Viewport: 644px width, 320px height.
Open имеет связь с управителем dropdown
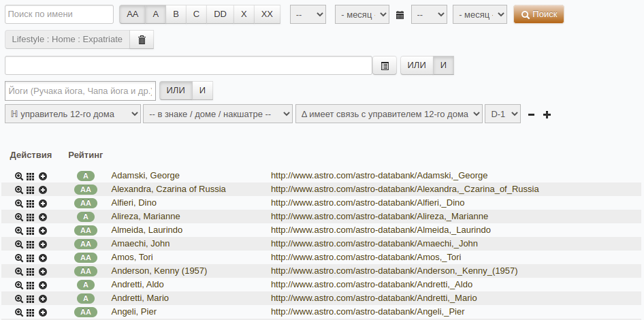coord(389,114)
